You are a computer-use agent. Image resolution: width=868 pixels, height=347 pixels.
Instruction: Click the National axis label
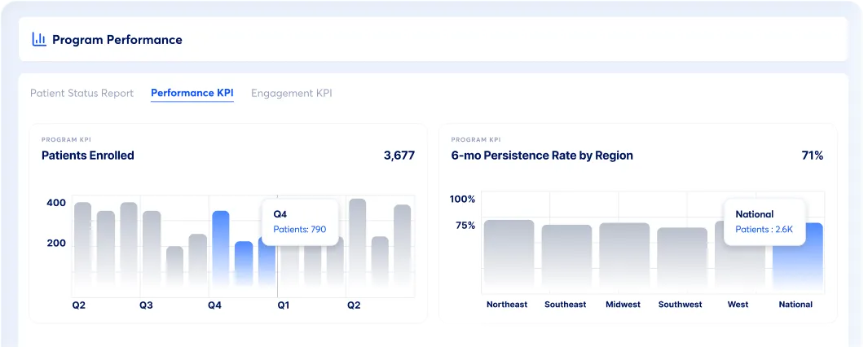pyautogui.click(x=795, y=305)
